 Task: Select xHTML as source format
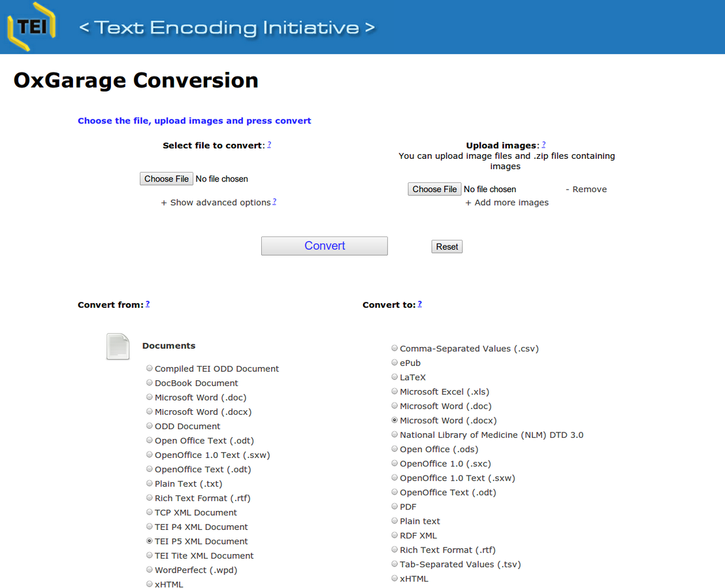pos(150,584)
